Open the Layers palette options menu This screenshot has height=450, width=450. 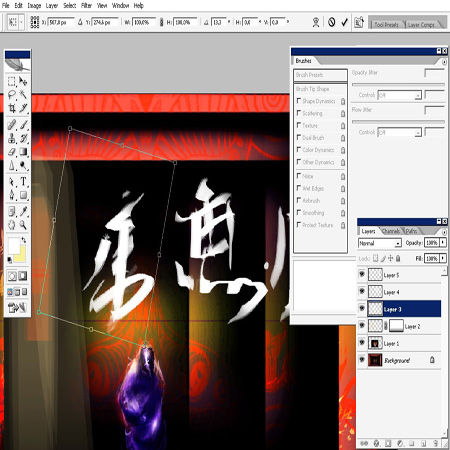pos(444,232)
